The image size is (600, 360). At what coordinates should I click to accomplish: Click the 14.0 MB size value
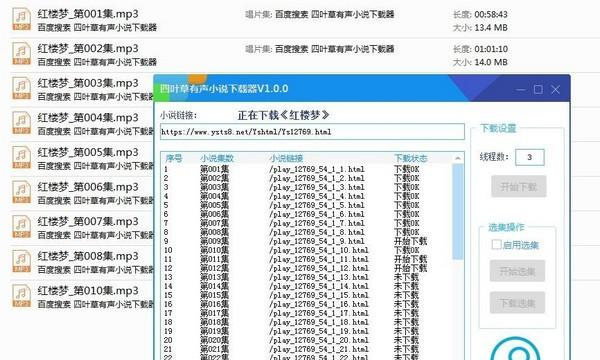pos(491,62)
